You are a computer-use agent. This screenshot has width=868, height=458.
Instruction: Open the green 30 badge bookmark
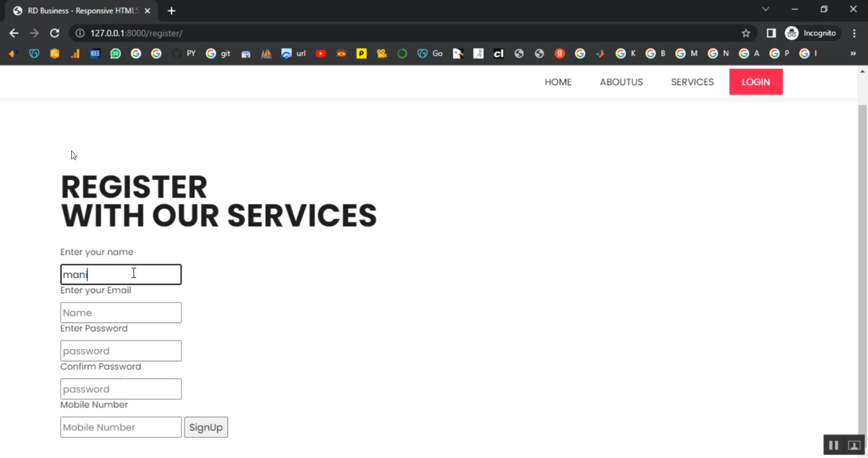(116, 53)
